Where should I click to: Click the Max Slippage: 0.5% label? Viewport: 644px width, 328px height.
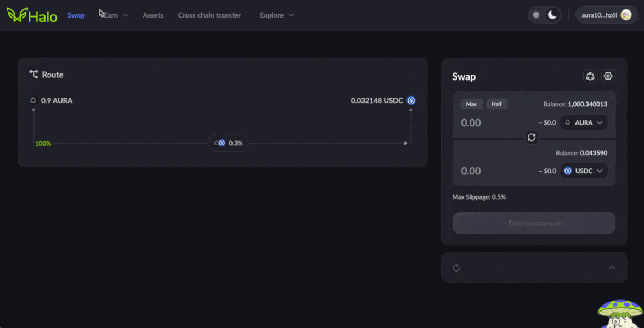point(479,197)
